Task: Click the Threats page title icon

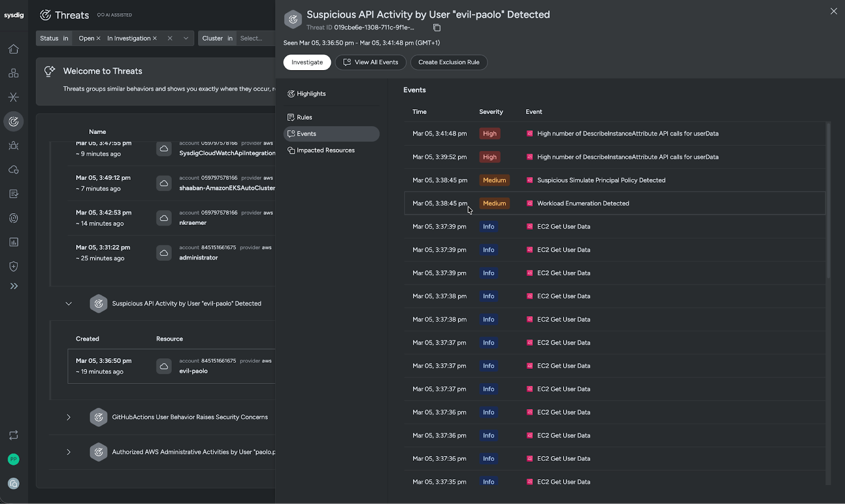Action: [x=46, y=15]
